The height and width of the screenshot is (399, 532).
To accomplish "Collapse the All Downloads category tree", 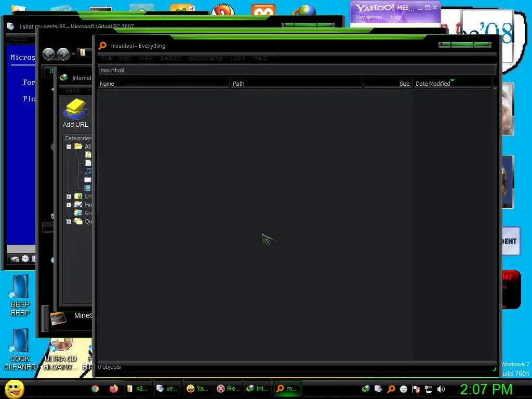I will [69, 147].
